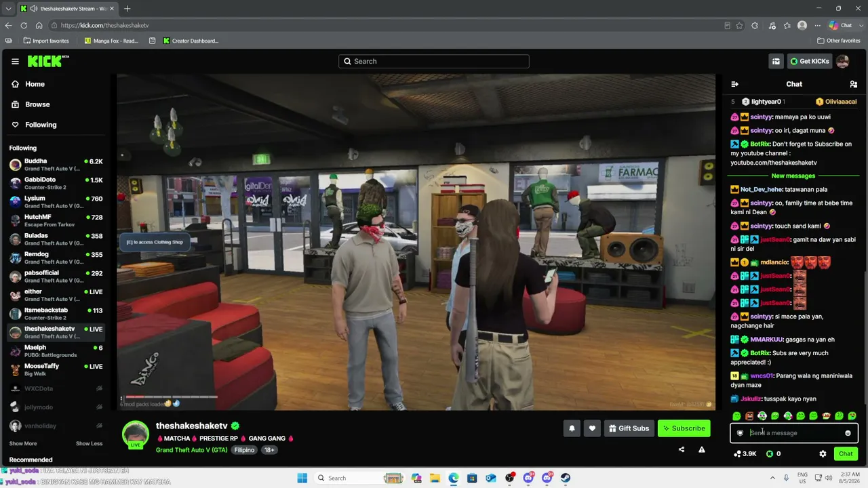Open Import favorites bookmark
The height and width of the screenshot is (488, 868).
(46, 41)
